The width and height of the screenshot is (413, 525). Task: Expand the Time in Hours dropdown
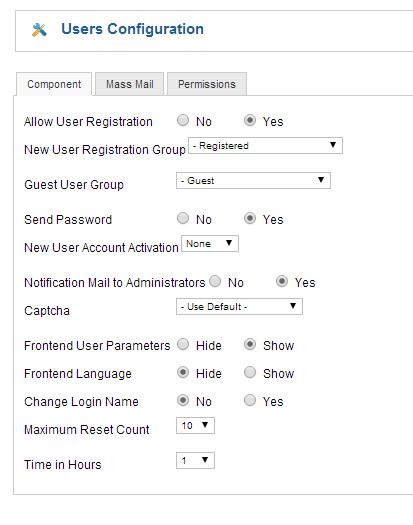click(x=195, y=461)
